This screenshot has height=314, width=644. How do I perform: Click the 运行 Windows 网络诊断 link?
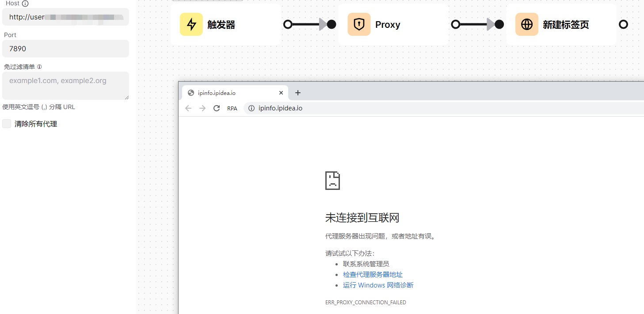378,285
